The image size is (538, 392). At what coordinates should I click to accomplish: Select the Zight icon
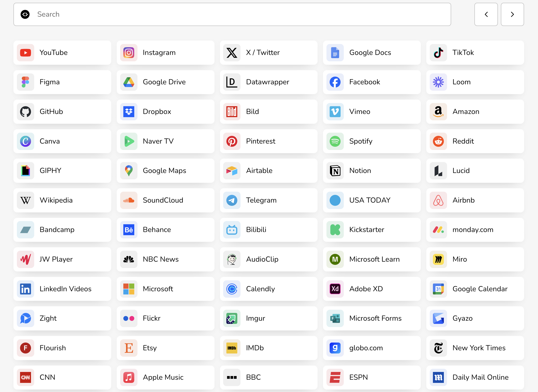point(25,318)
